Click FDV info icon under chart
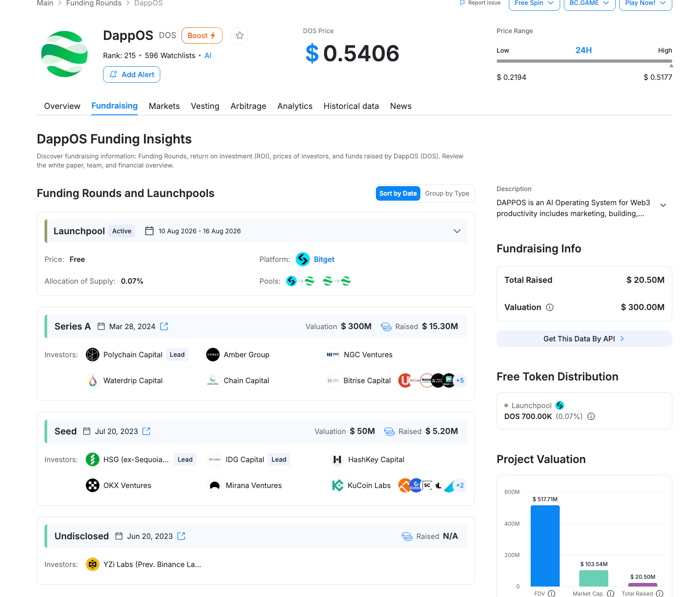This screenshot has width=700, height=597. click(x=552, y=593)
